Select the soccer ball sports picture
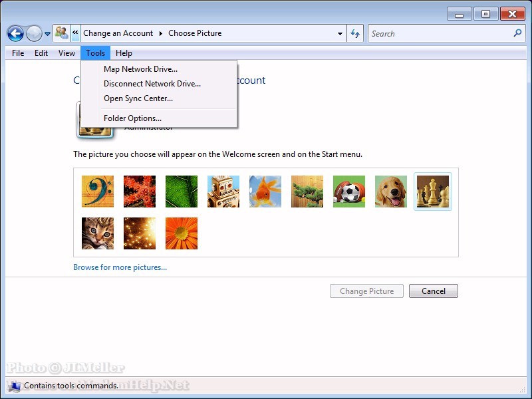 (349, 192)
